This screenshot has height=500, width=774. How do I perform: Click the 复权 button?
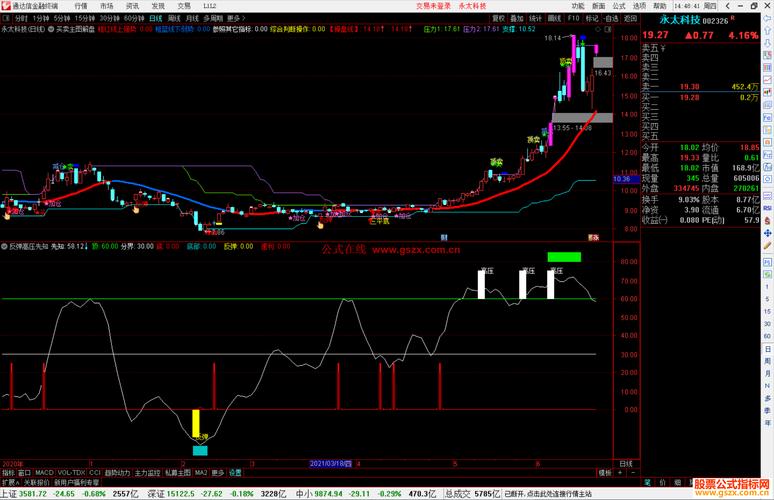coord(498,18)
